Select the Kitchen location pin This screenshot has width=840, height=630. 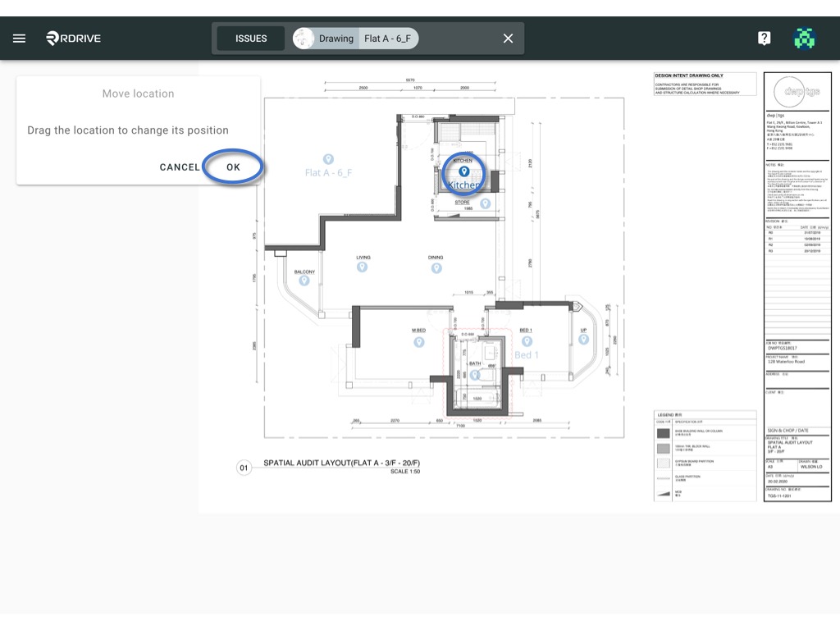(x=464, y=171)
